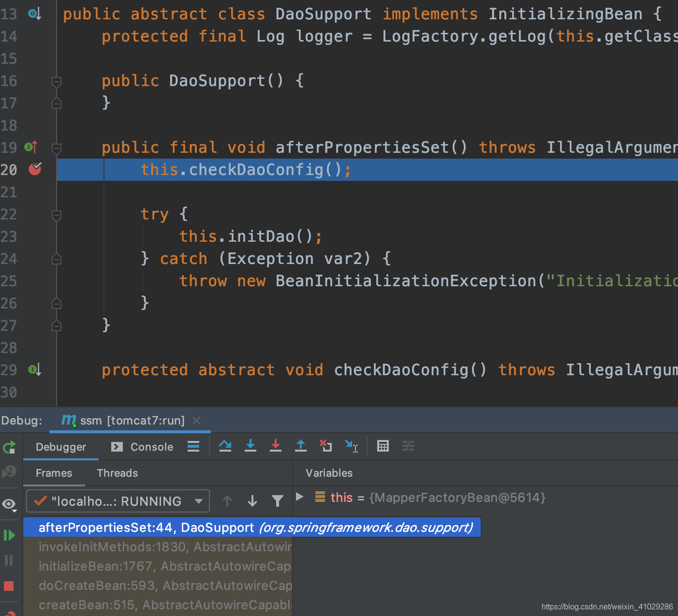Screen dimensions: 678x616
Task: Close the ssm [tomcat7:run] debug tab
Action: (x=196, y=421)
